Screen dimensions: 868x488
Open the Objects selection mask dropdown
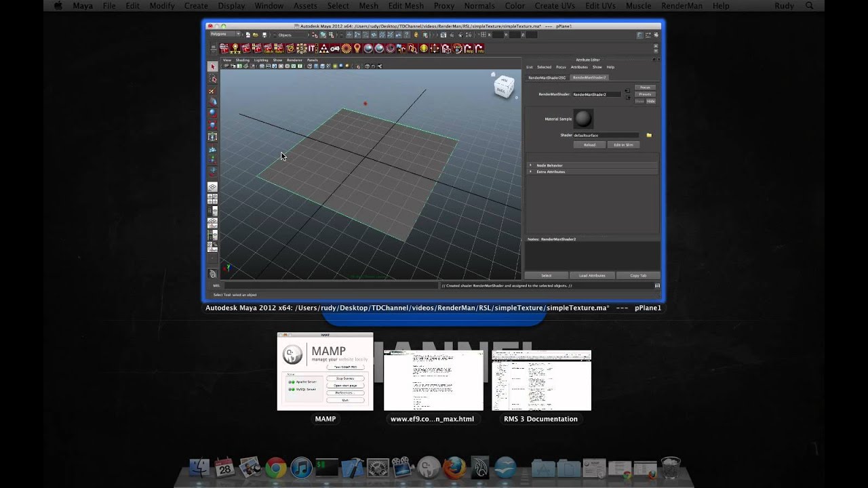pyautogui.click(x=290, y=35)
